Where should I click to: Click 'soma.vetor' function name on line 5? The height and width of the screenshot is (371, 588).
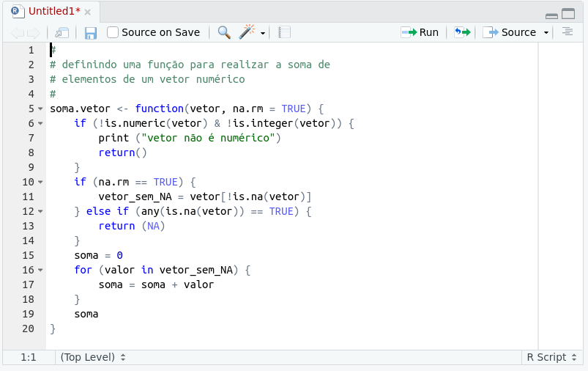click(81, 109)
